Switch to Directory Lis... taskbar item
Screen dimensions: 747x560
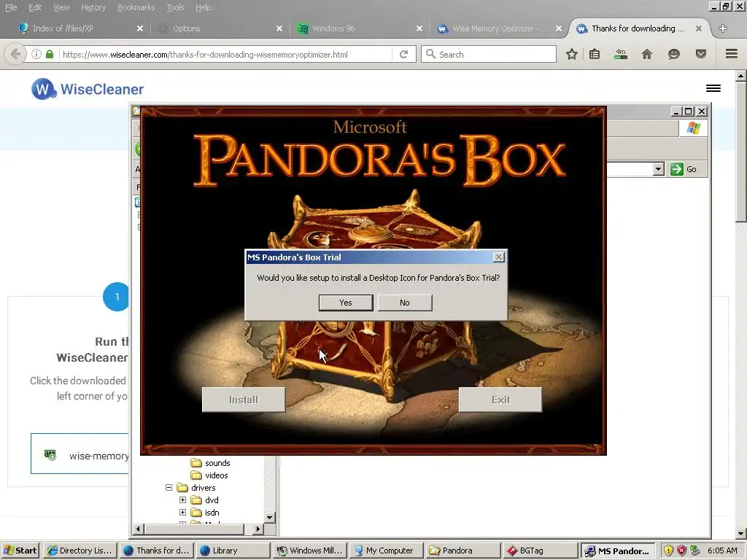pyautogui.click(x=80, y=551)
